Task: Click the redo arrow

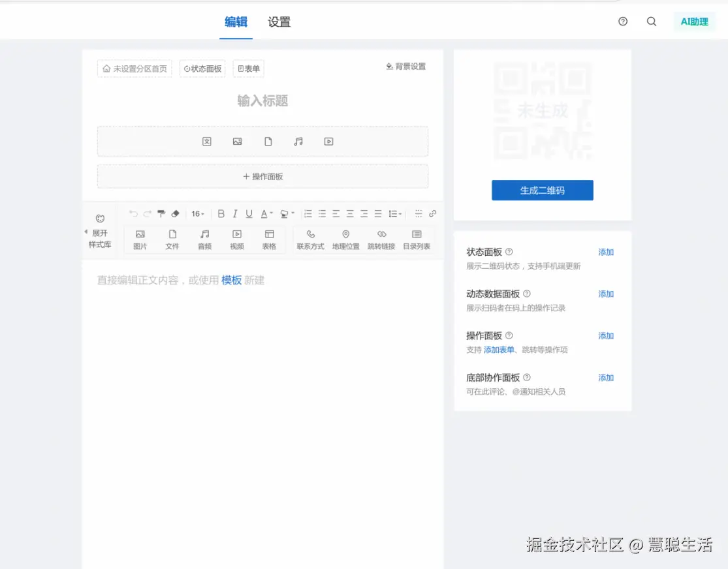Action: 147,213
